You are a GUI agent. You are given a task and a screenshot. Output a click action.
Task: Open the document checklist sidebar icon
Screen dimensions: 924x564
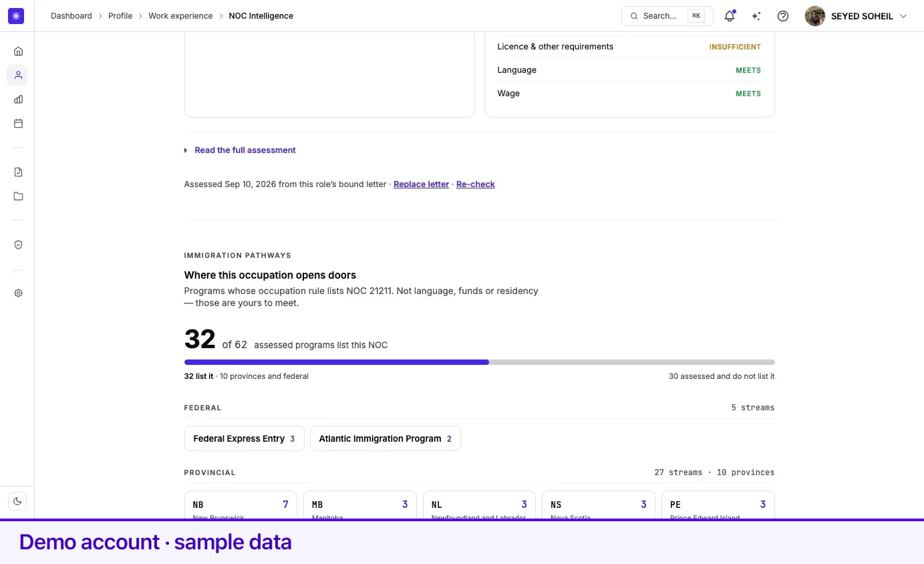click(18, 172)
